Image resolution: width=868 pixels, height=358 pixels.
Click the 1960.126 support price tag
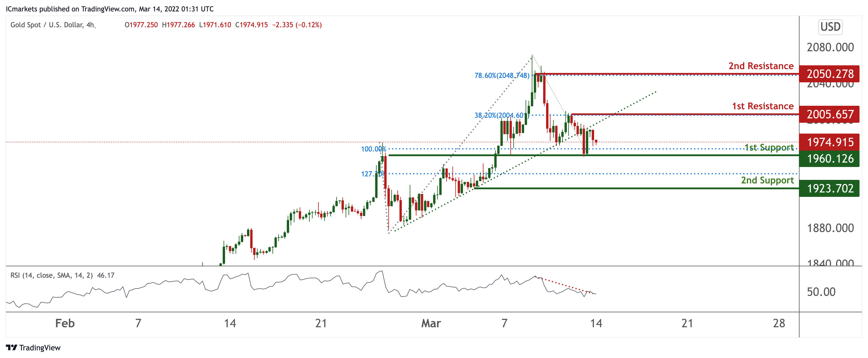point(829,158)
